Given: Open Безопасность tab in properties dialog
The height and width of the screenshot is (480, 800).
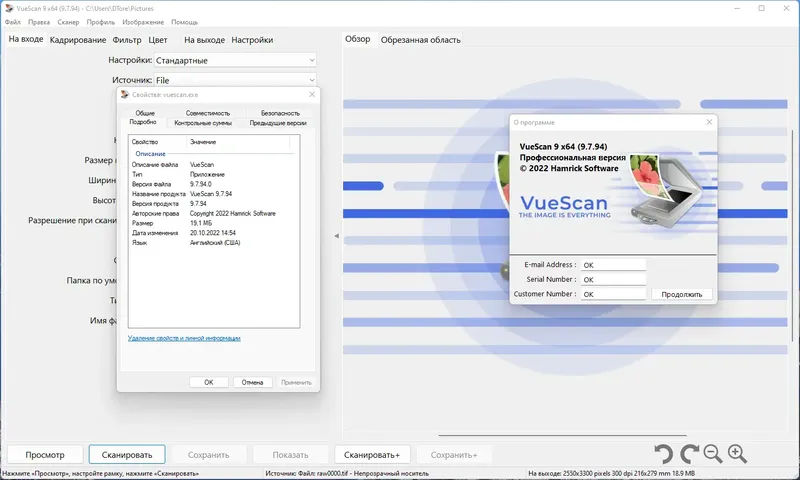Looking at the screenshot, I should tap(280, 113).
